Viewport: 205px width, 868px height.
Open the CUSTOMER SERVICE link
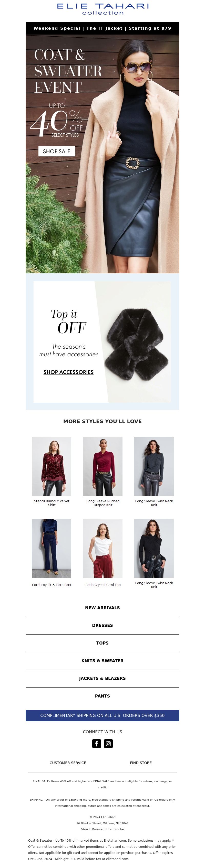click(68, 763)
